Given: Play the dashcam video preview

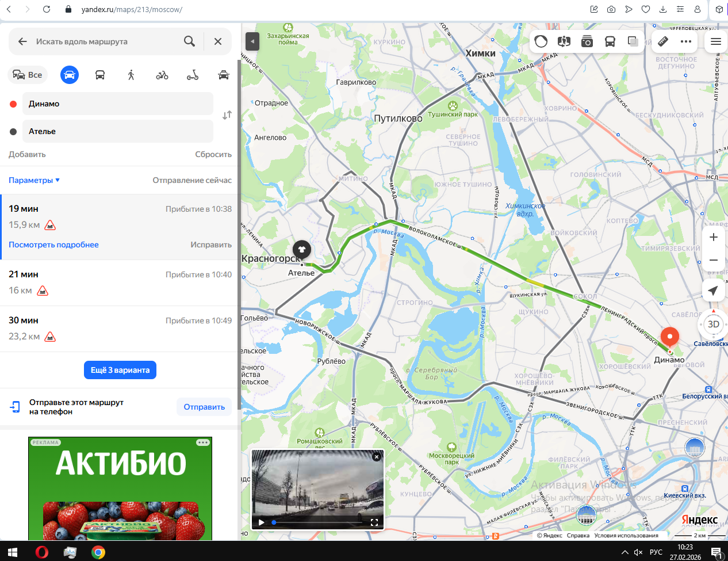Looking at the screenshot, I should click(261, 522).
